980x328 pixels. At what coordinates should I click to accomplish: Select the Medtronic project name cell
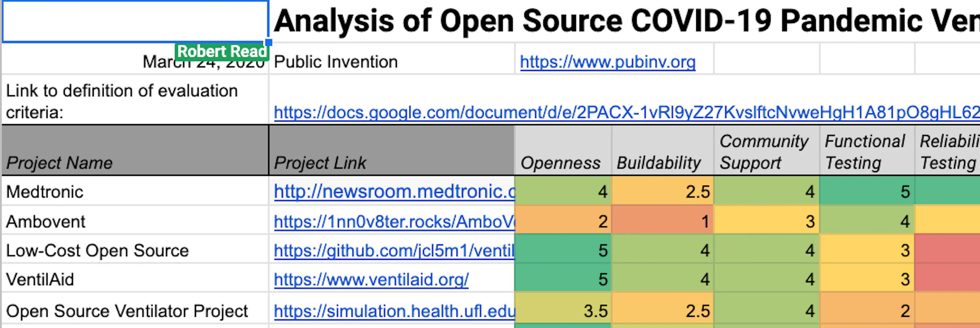tap(135, 191)
